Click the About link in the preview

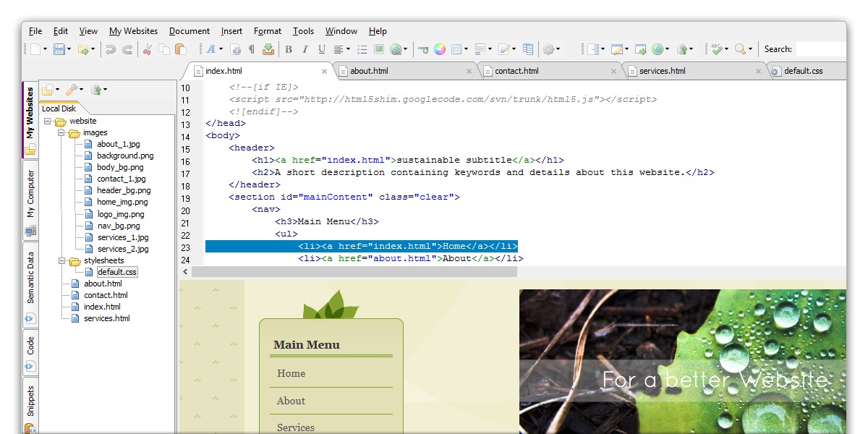291,401
